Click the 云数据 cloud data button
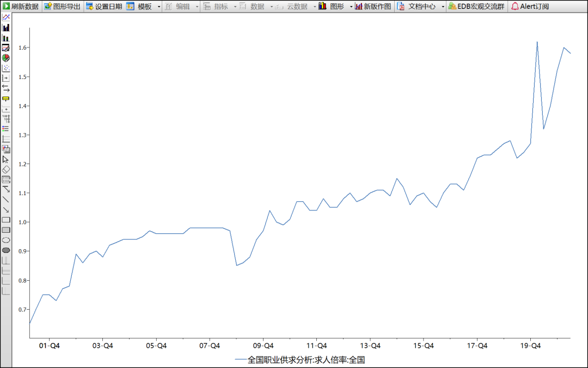Screen dimensions: 588x368 coord(292,7)
